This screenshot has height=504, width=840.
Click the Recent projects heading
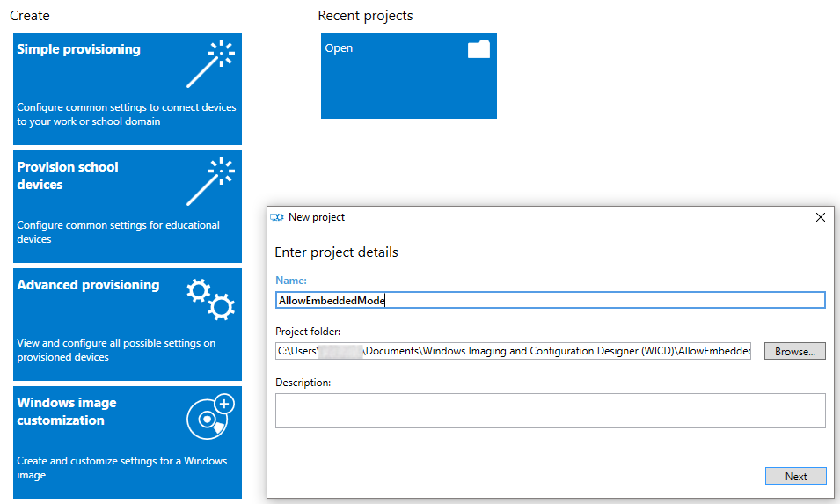(x=365, y=16)
